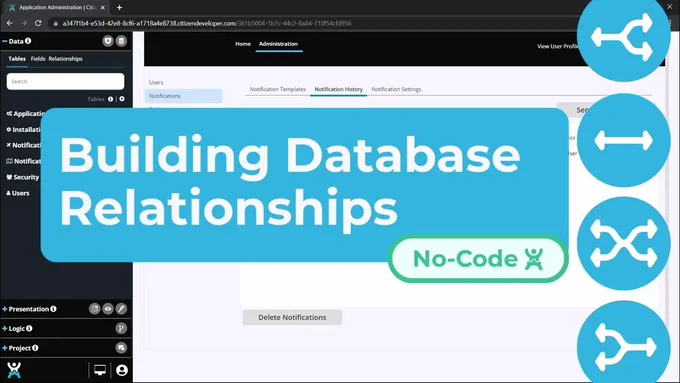The height and width of the screenshot is (383, 680).
Task: Select the Administration menu item
Action: (x=278, y=44)
